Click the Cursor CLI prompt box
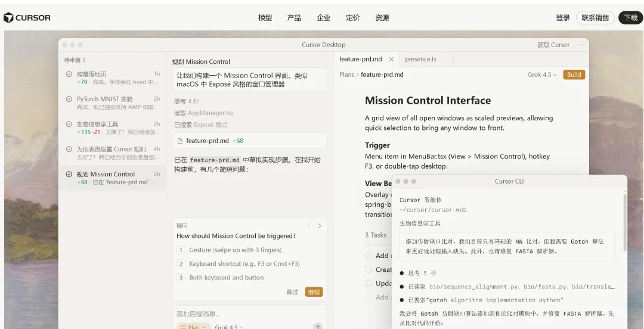Screen dimensions: 644x329 coord(507,246)
